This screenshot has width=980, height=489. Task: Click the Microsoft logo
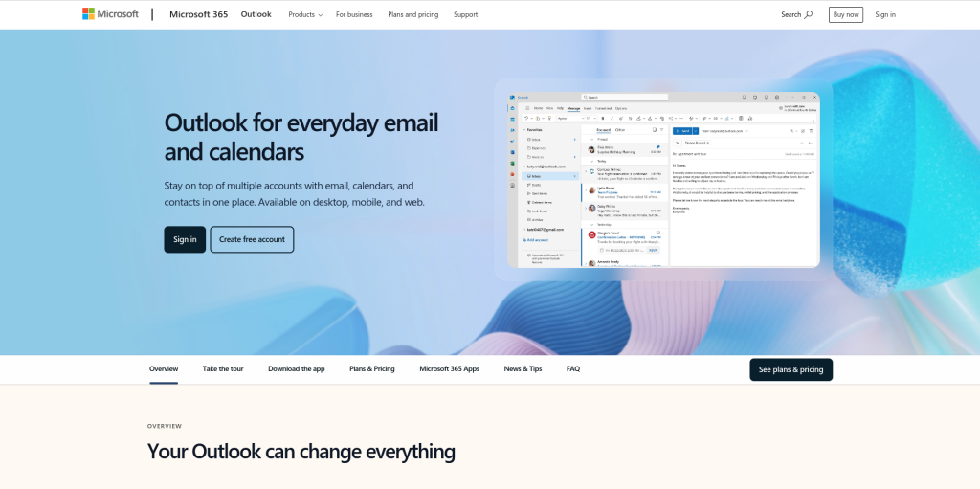(110, 14)
